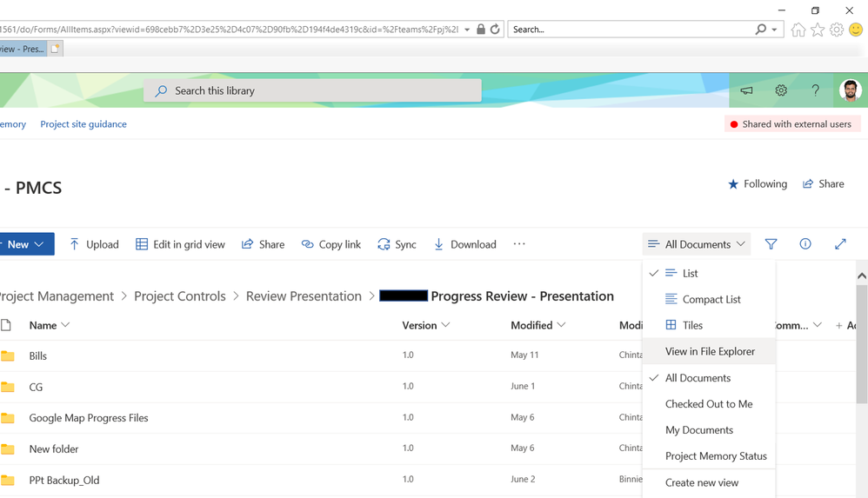The width and height of the screenshot is (868, 498).
Task: Click the Upload arrow icon
Action: (x=74, y=244)
